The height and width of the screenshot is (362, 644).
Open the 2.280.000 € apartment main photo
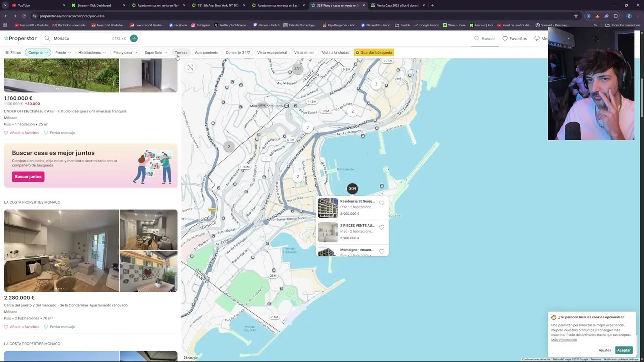click(x=61, y=250)
